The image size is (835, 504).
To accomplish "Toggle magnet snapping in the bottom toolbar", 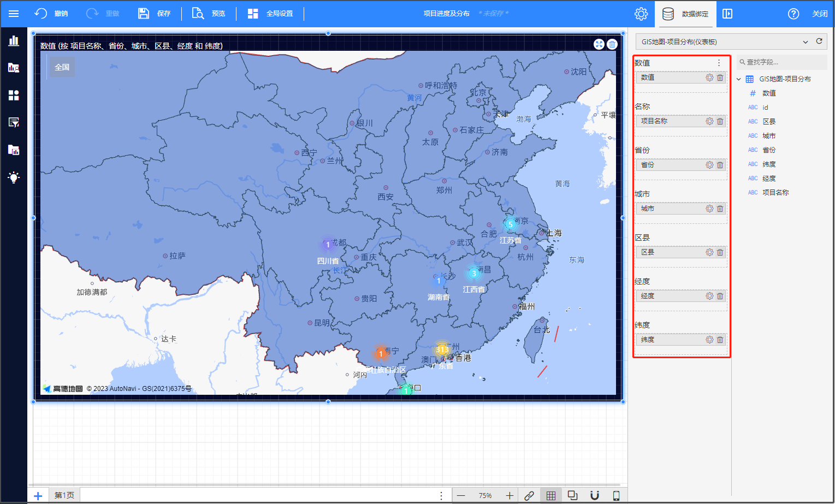I will click(595, 495).
